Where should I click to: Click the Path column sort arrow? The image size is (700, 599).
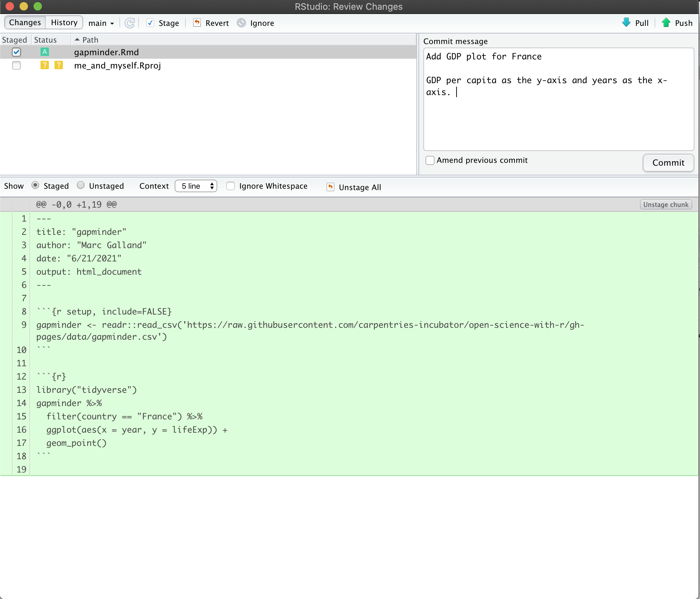click(x=77, y=40)
